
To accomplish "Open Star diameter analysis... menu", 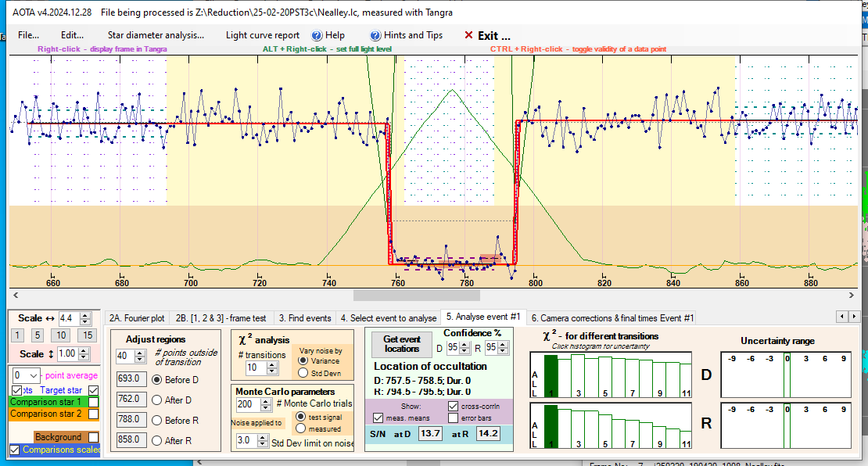I will (156, 35).
